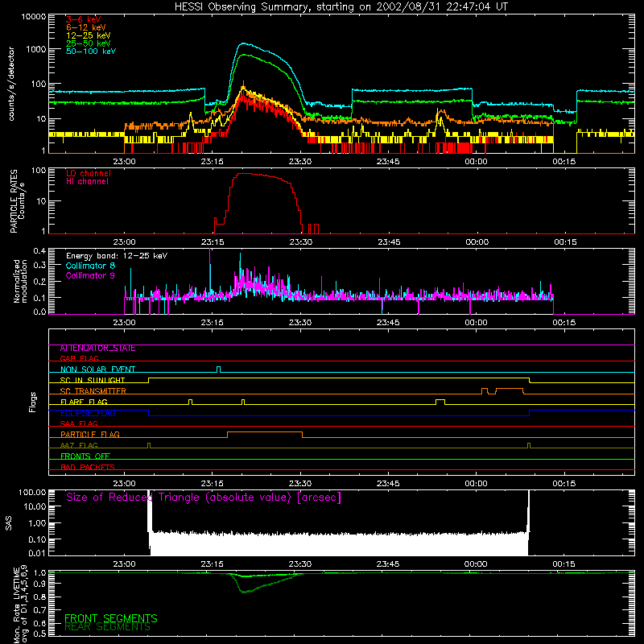
Task: Click the 'Energy band: 12-25 keV' label
Action: click(x=117, y=256)
